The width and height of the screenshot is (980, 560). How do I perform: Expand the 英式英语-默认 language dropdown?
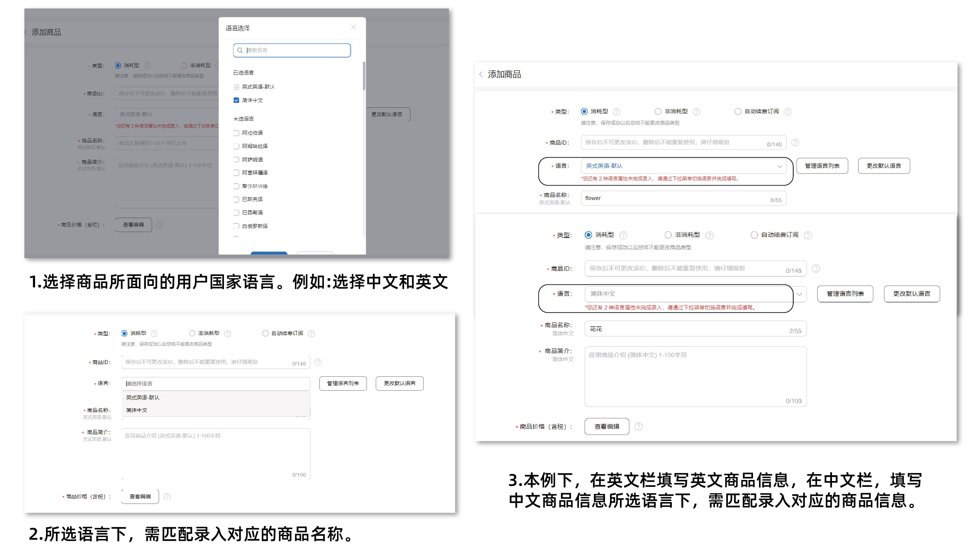tap(779, 166)
